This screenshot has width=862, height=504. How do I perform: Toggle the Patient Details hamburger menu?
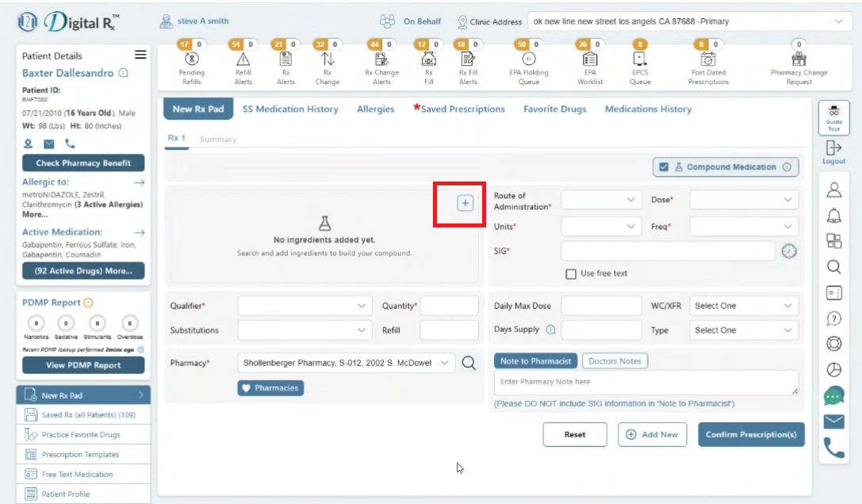click(140, 55)
